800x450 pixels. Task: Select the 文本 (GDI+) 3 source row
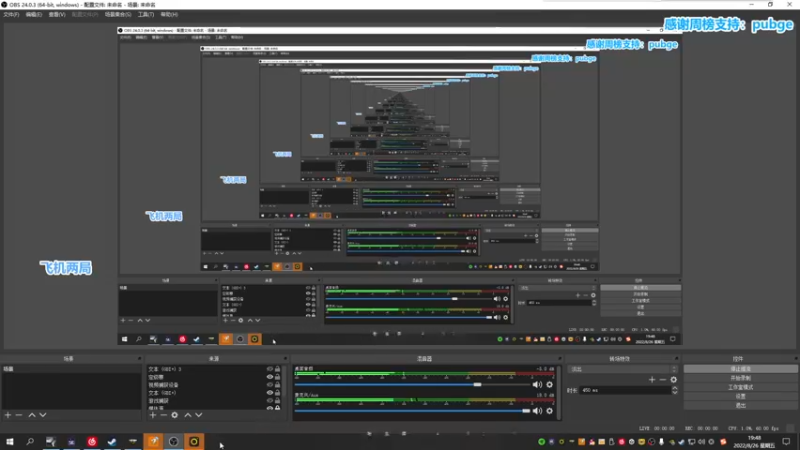pos(213,369)
